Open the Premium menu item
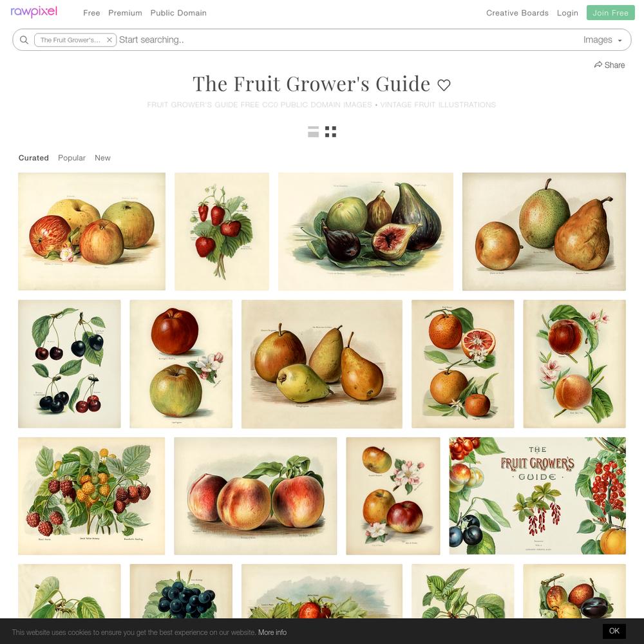Viewport: 644px width, 644px height. (126, 13)
